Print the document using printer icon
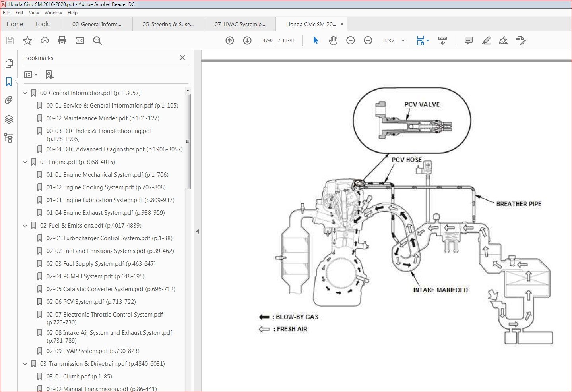This screenshot has height=392, width=572. click(x=62, y=41)
